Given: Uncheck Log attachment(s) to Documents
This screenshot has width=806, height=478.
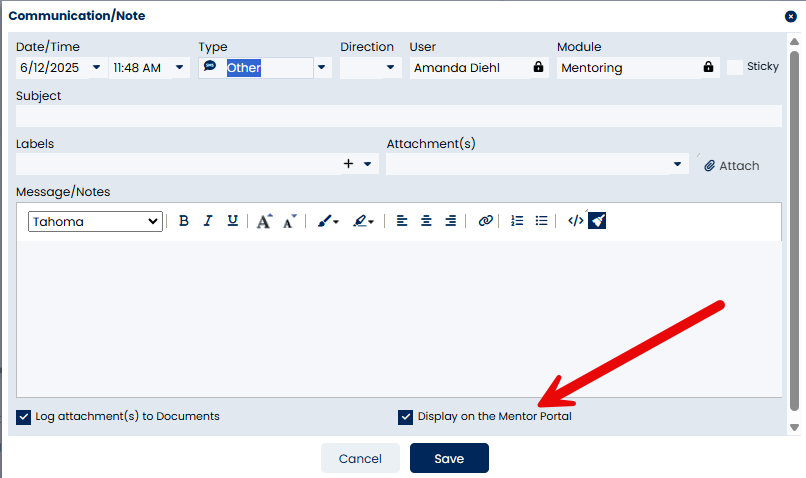Looking at the screenshot, I should tap(24, 417).
